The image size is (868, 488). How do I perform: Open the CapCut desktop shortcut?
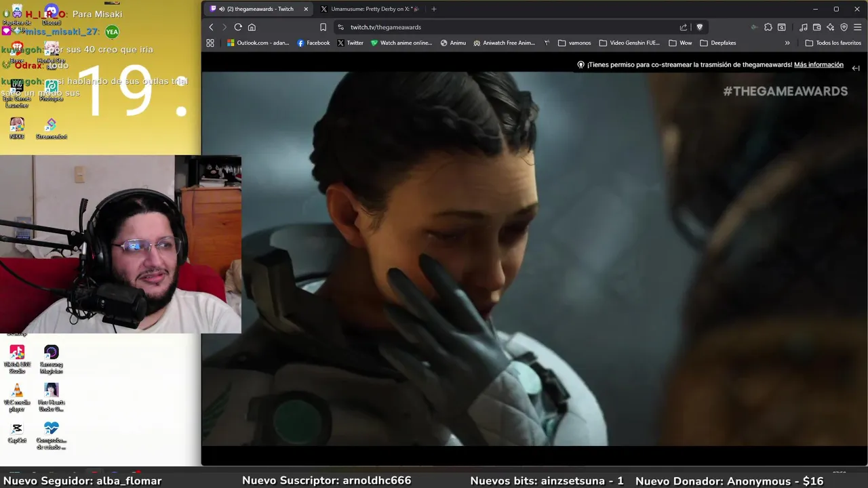coord(17,432)
